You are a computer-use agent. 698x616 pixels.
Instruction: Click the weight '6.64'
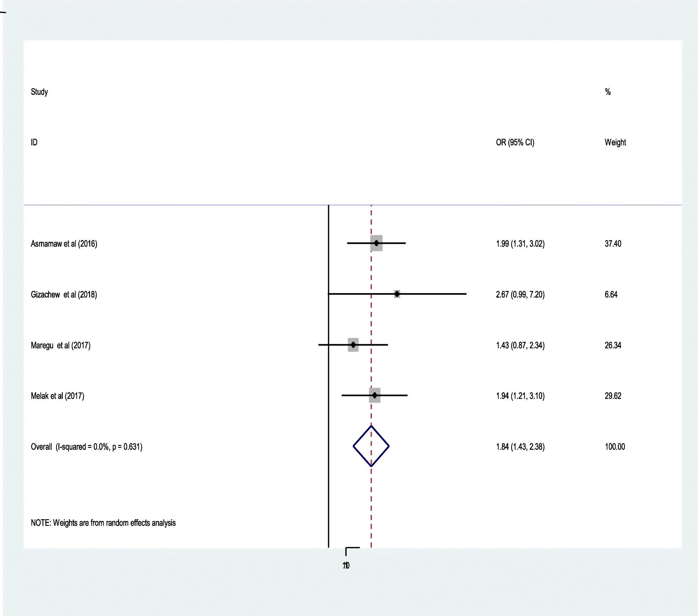(x=611, y=295)
